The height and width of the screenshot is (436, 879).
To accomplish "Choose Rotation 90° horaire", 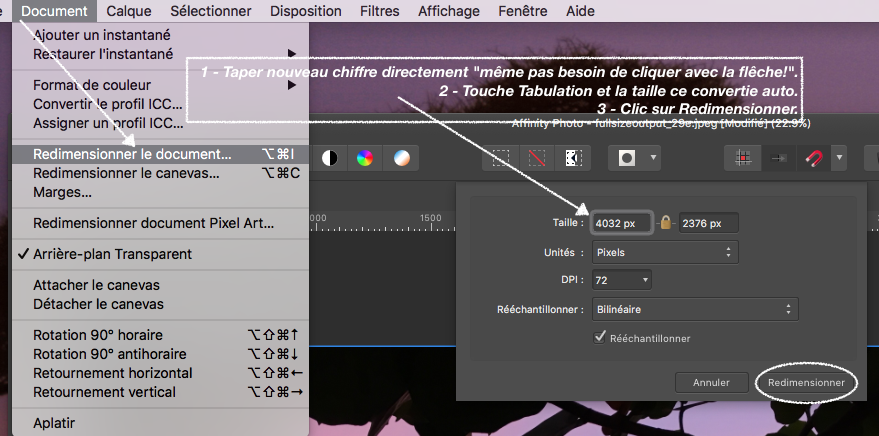I will 160,335.
